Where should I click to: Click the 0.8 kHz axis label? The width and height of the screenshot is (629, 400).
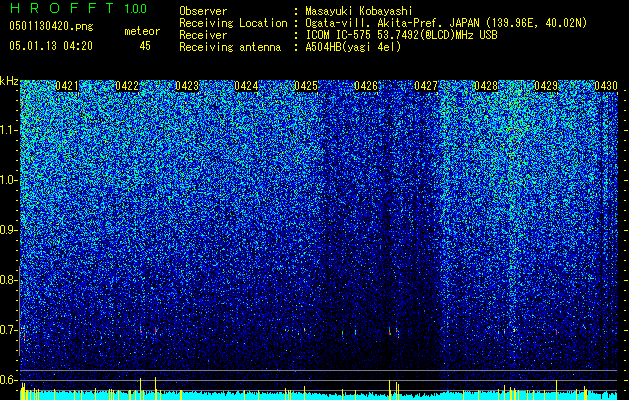point(9,280)
